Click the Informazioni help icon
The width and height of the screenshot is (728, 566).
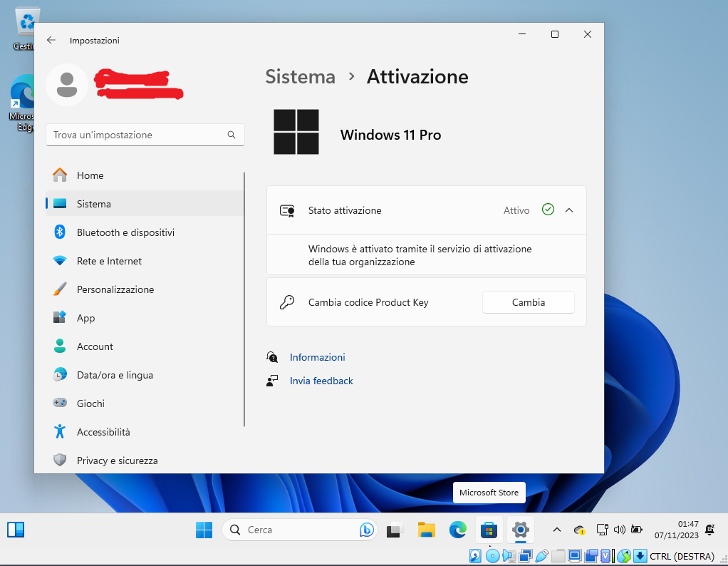pyautogui.click(x=272, y=357)
